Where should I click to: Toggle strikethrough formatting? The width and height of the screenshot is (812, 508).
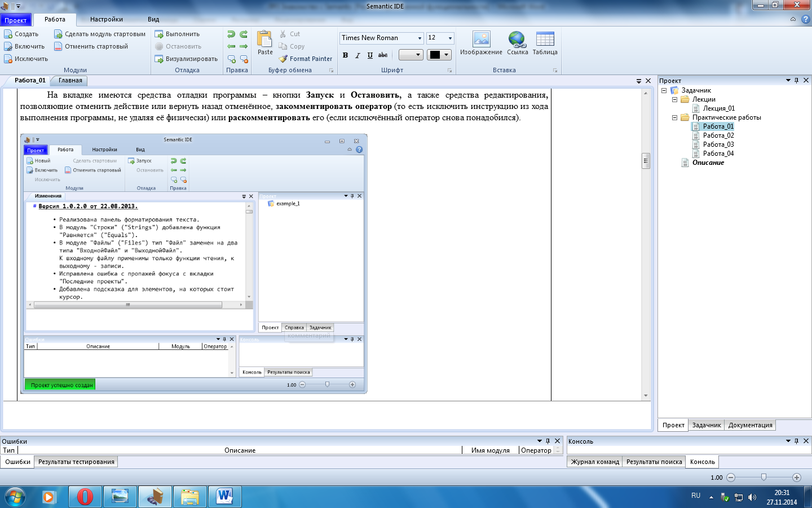[383, 55]
